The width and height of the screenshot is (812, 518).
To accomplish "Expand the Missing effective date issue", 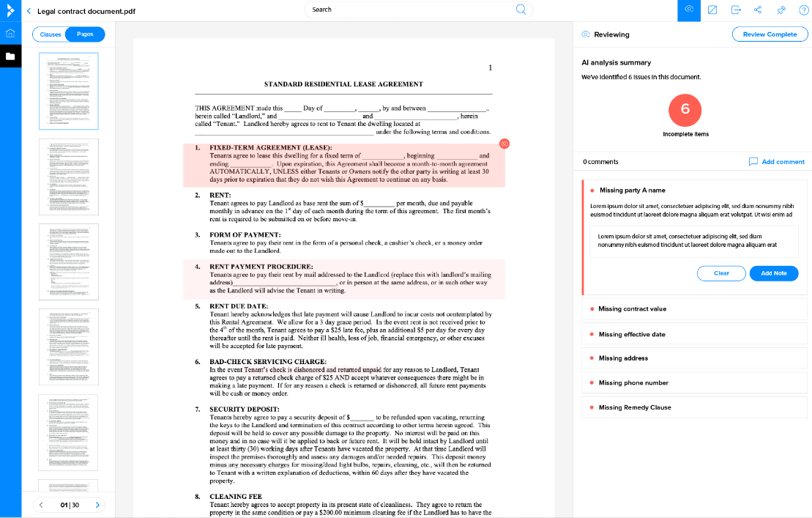I will (x=694, y=334).
